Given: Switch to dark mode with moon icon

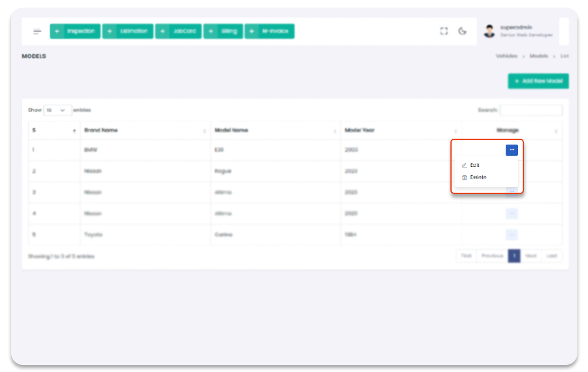Looking at the screenshot, I should (x=462, y=32).
